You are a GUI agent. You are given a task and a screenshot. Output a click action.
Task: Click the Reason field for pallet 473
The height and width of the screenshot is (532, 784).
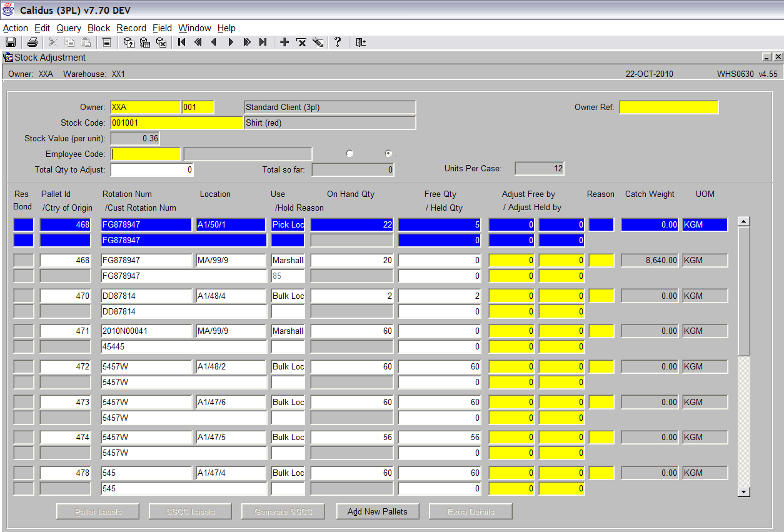601,402
